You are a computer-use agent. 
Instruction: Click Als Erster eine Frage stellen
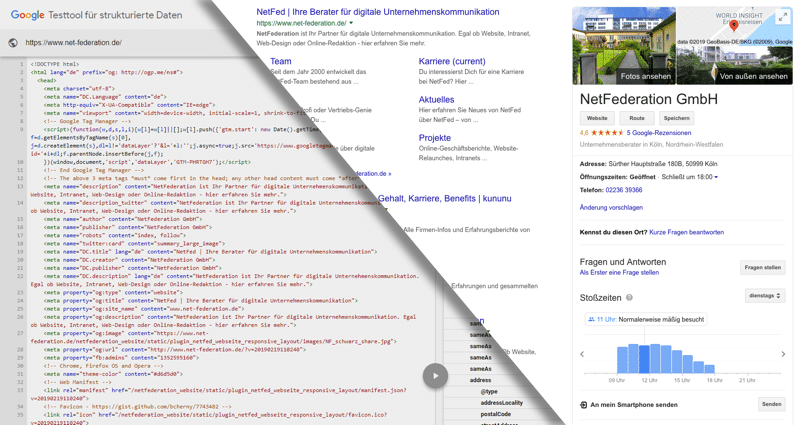[619, 272]
